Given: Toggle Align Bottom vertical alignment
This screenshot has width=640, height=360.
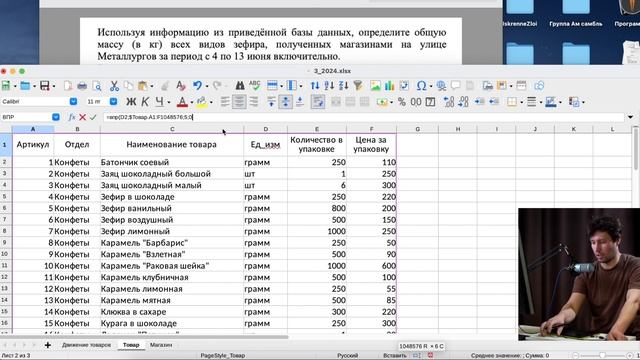Looking at the screenshot, I should tap(300, 102).
